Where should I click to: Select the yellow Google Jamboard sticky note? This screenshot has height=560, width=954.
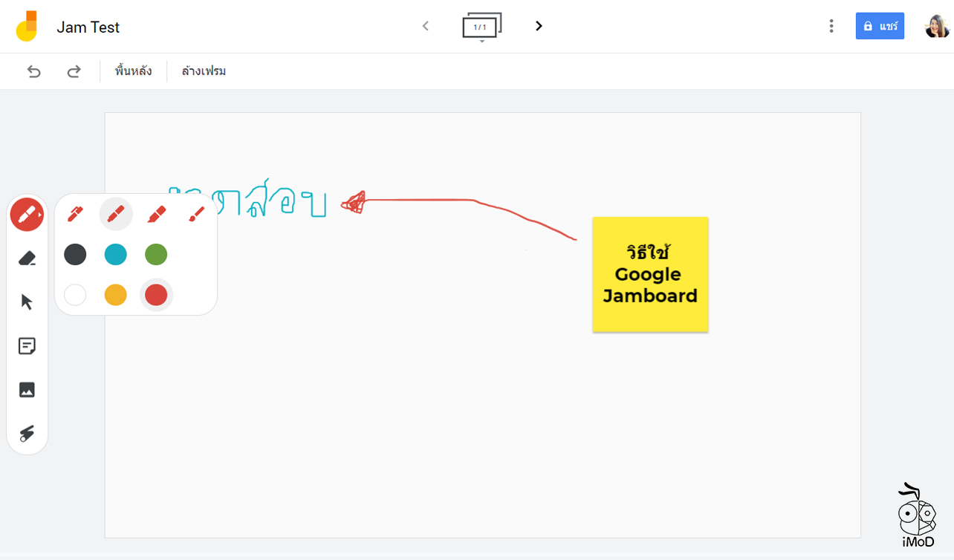[650, 274]
